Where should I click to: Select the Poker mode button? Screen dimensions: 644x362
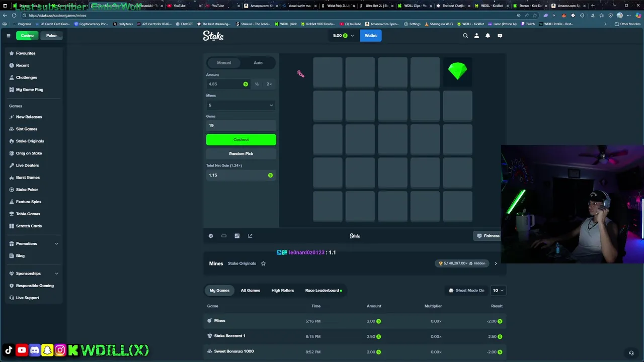coord(51,36)
